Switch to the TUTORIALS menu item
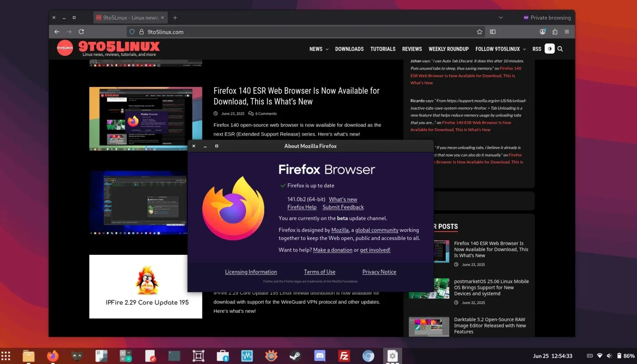 coord(383,49)
